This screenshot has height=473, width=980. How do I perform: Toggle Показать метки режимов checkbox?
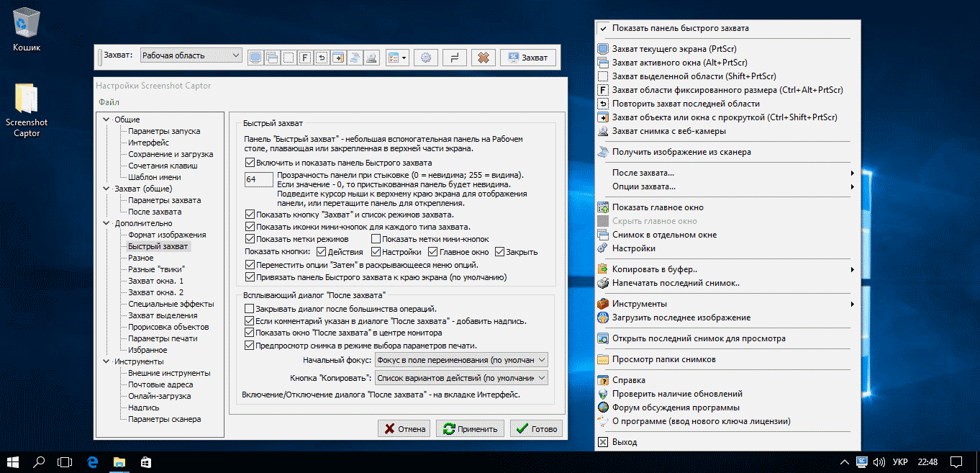(250, 239)
